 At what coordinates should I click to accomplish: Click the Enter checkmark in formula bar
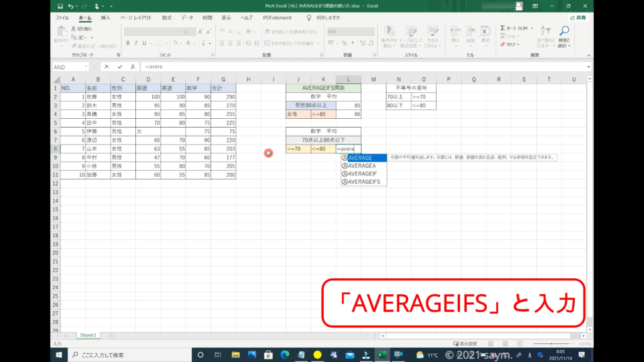coord(119,67)
